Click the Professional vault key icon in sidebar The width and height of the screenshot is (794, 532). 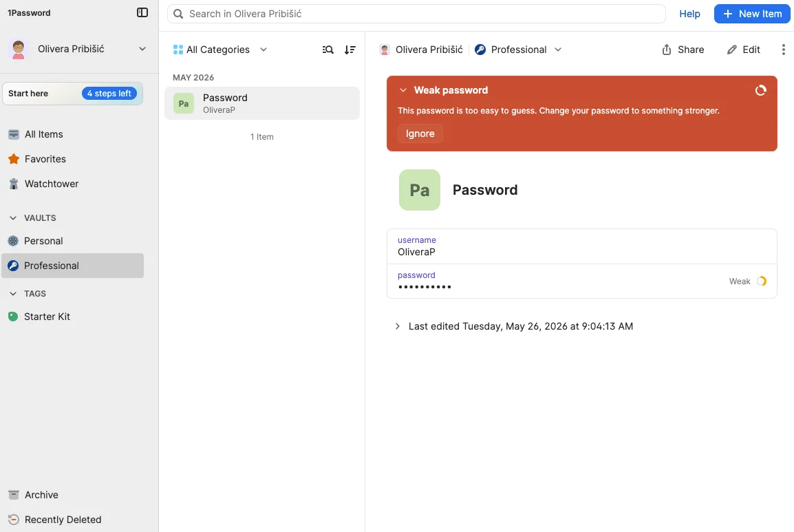coord(13,266)
